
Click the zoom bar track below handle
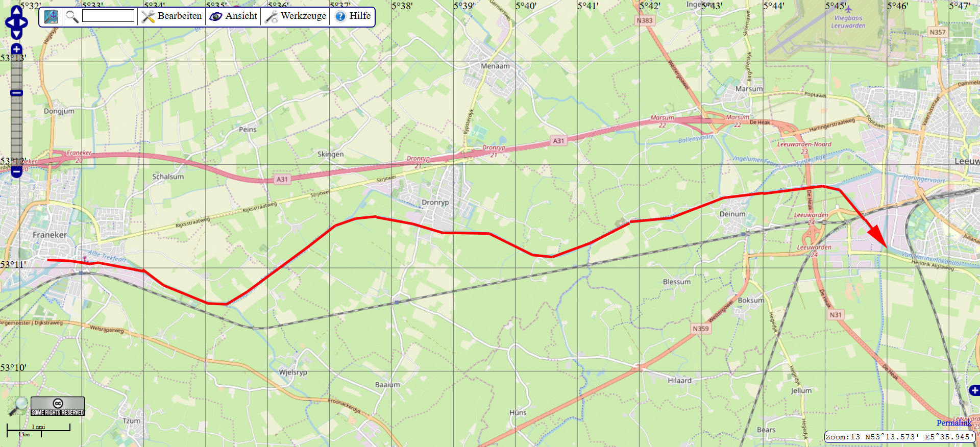[16, 132]
